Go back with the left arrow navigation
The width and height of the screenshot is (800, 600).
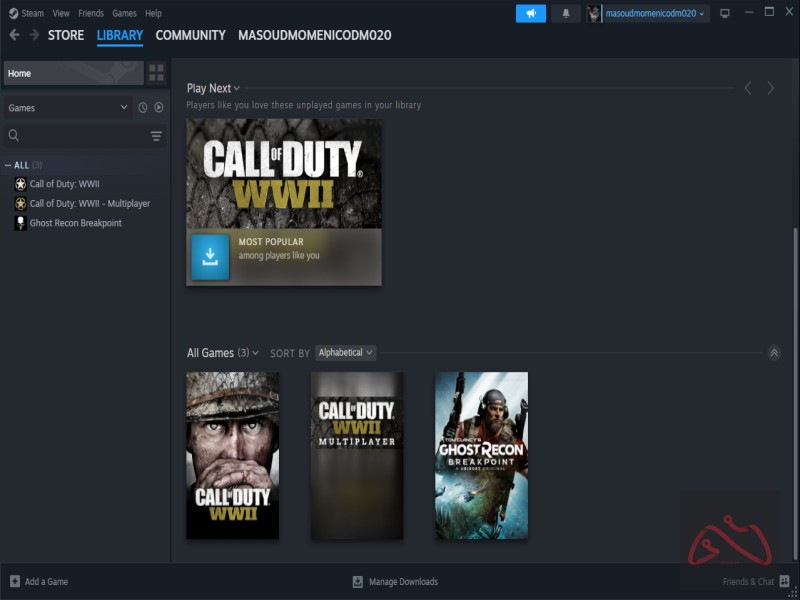click(14, 35)
